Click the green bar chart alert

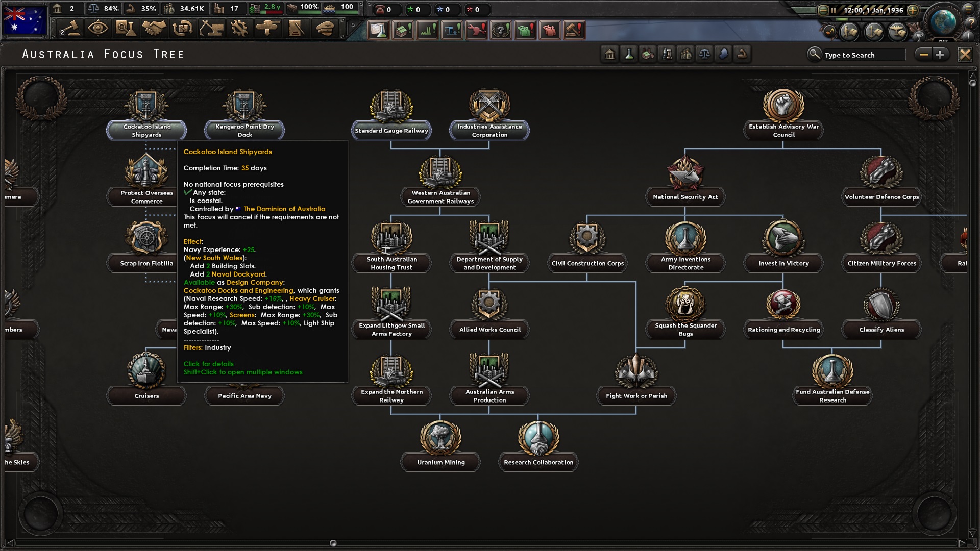pyautogui.click(x=427, y=30)
